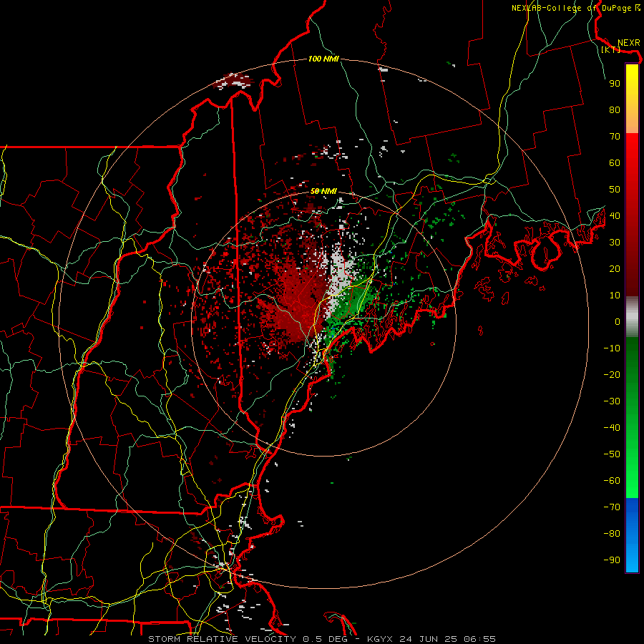The image size is (644, 644).
Task: Click the Storm Relative Velocity KGYX caption
Action: (x=321, y=639)
